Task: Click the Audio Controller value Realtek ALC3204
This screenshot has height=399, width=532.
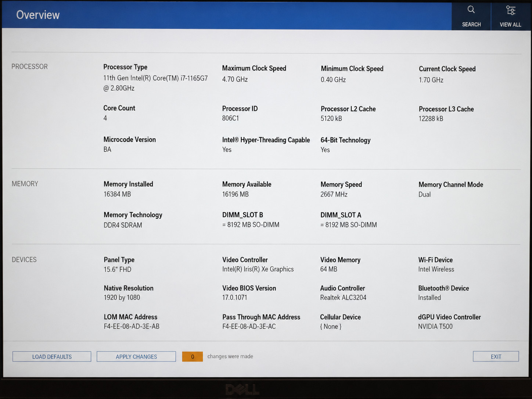Action: click(x=343, y=298)
